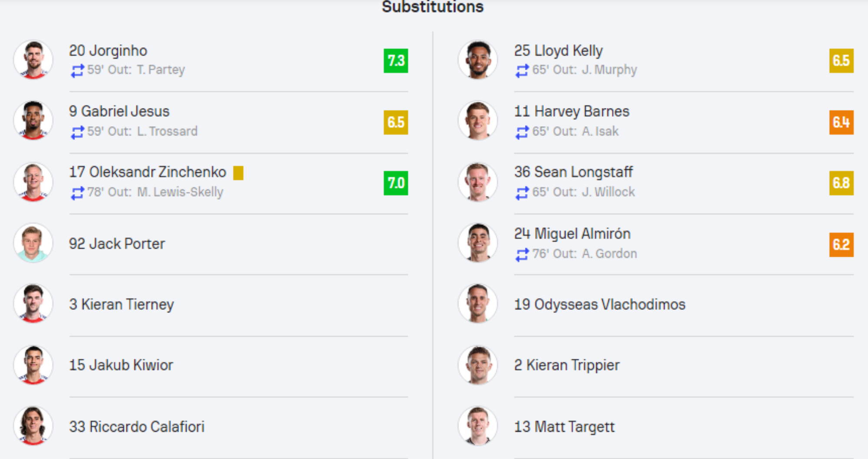Click Jorginho's 7.3 rating badge
The height and width of the screenshot is (459, 868).
tap(396, 61)
